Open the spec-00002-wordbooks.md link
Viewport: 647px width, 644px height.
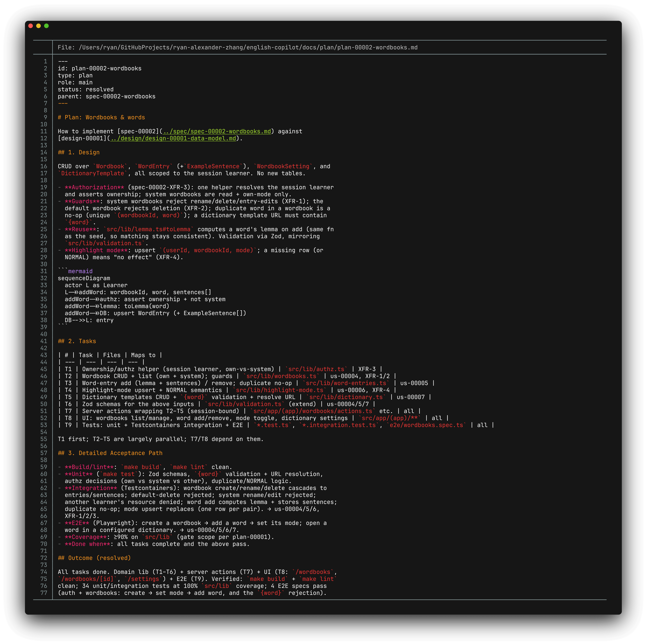217,131
